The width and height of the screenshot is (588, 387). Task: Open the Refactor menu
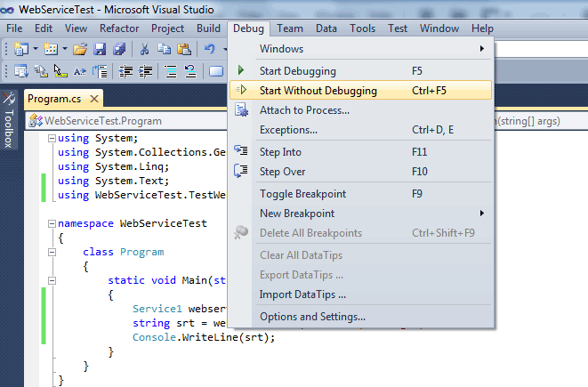(x=119, y=28)
